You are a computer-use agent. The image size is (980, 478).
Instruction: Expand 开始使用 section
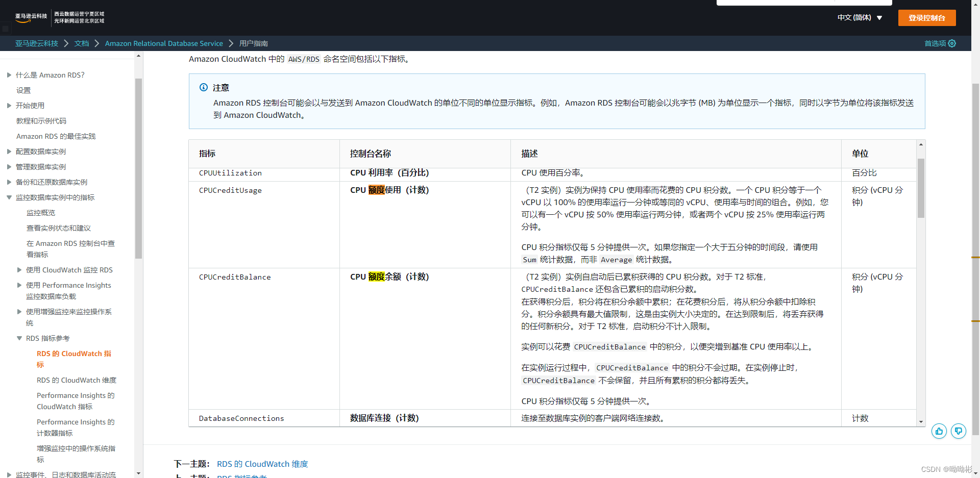9,106
